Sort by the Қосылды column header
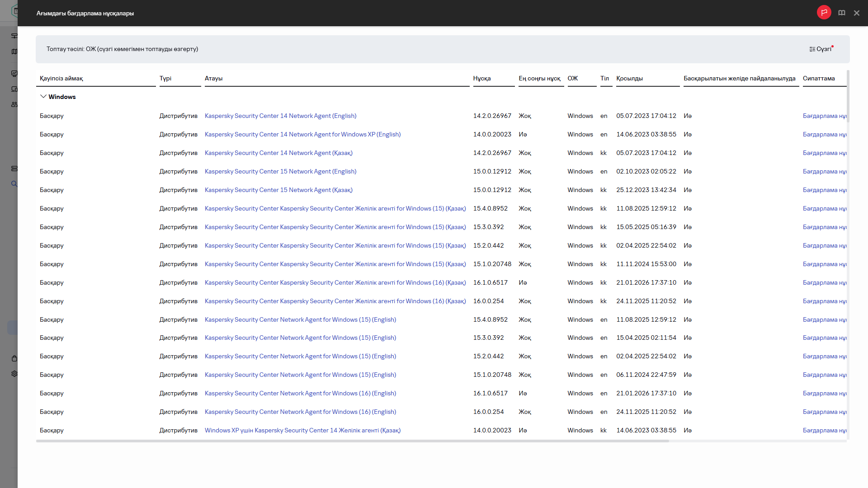Viewport: 868px width, 488px height. pyautogui.click(x=629, y=78)
